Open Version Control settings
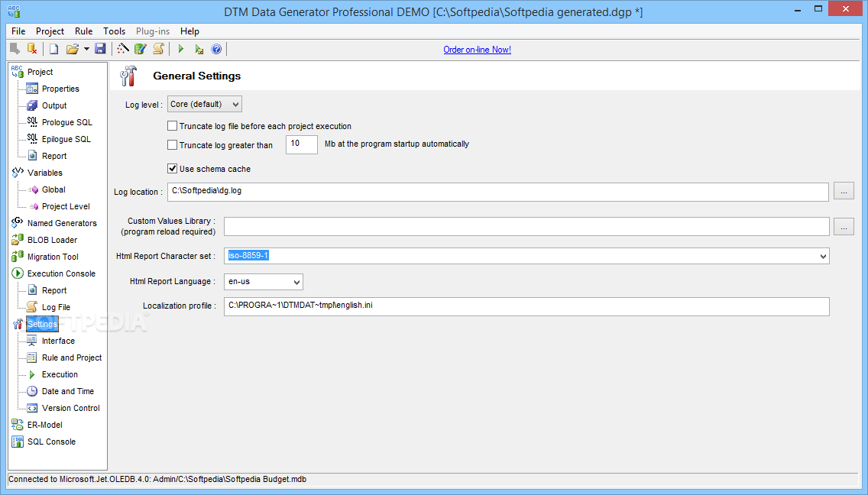 pos(71,408)
